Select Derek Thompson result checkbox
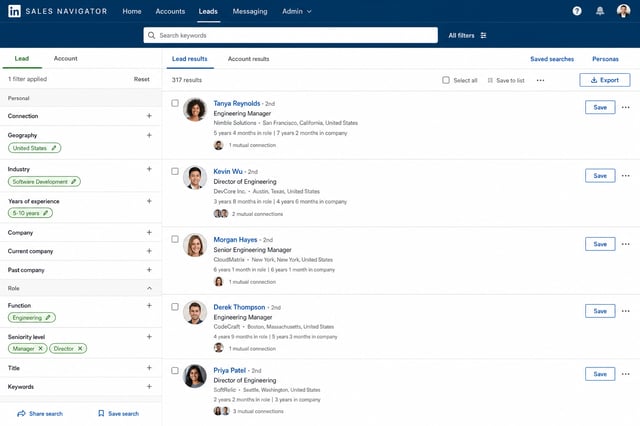 [175, 307]
